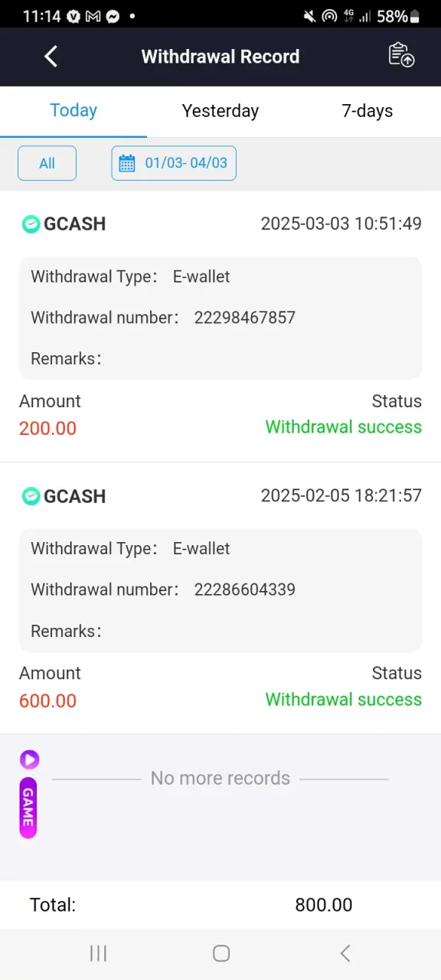Switch to the Yesterday tab
The image size is (441, 980).
(x=220, y=111)
